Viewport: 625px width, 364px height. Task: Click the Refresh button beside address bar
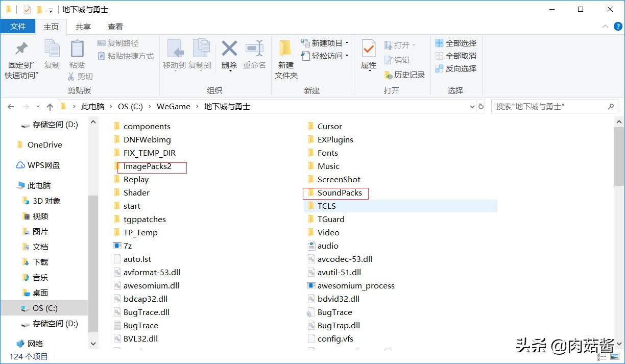(x=480, y=107)
